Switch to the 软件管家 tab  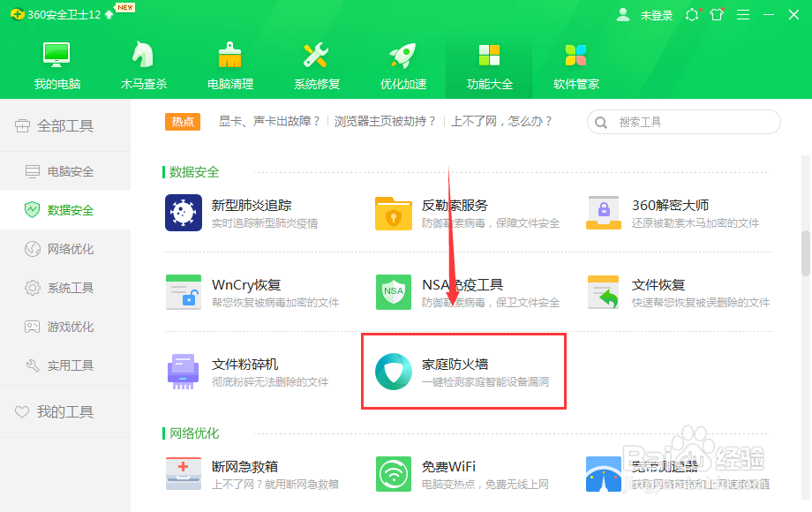[x=575, y=64]
